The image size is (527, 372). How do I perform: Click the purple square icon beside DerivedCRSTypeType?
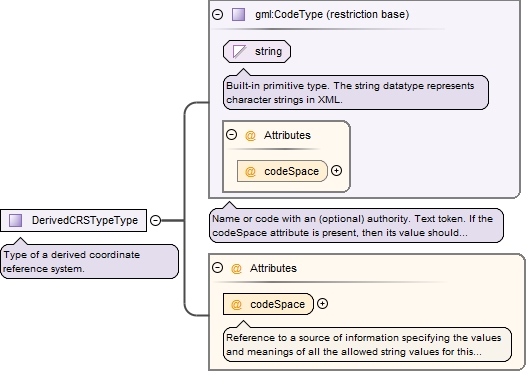[x=15, y=220]
